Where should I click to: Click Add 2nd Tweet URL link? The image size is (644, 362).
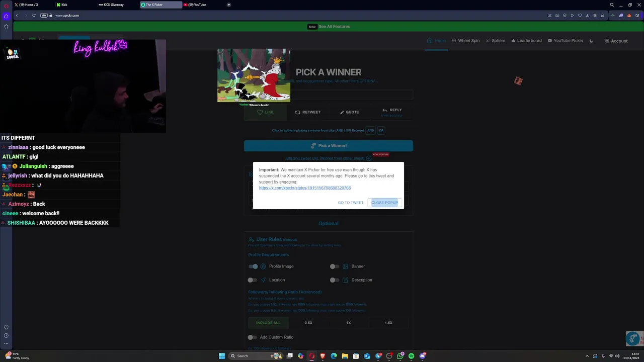pyautogui.click(x=326, y=158)
